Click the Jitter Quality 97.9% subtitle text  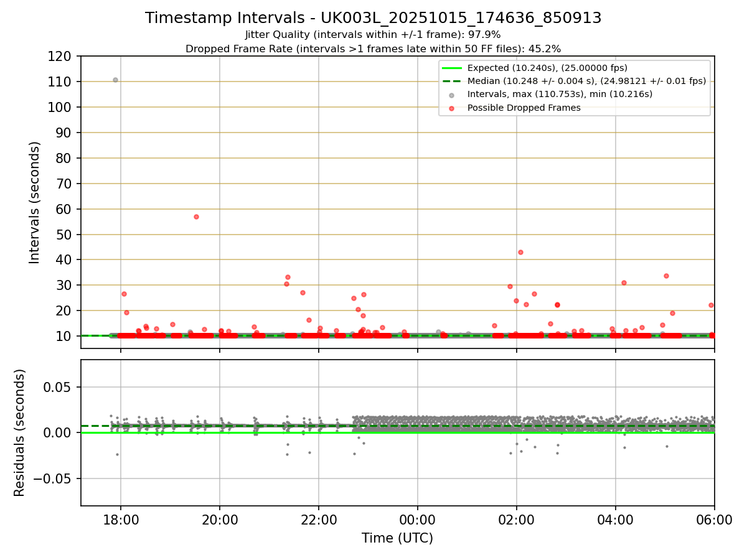click(373, 35)
